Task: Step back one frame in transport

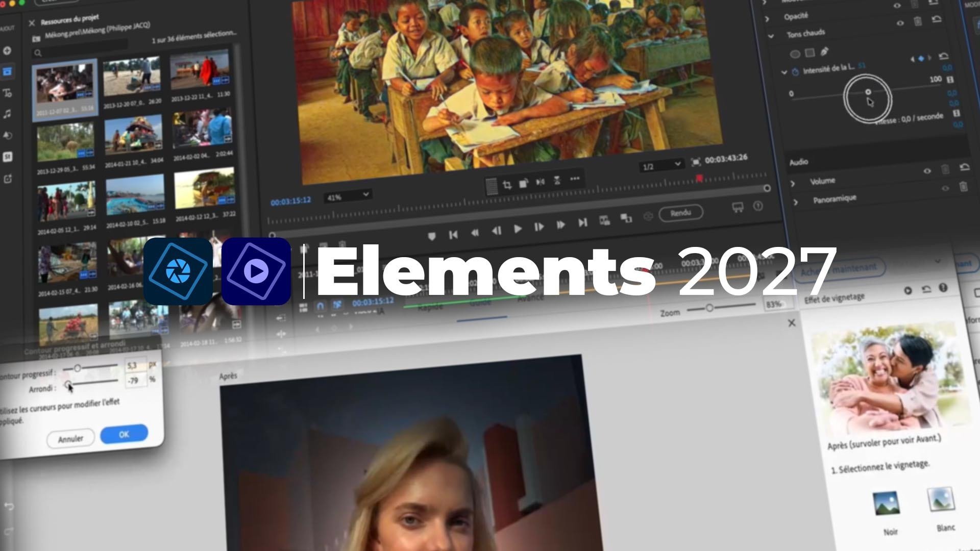Action: tap(496, 231)
